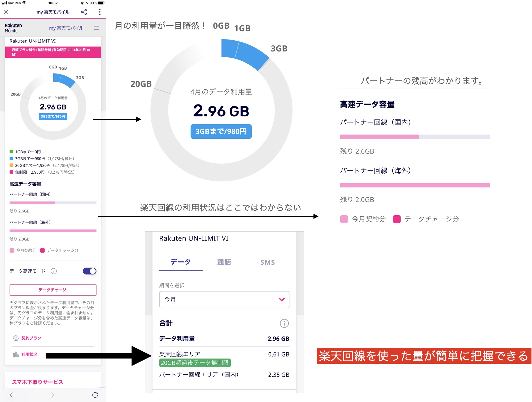Tap the info icon next to 合計
Viewport: 532px width, 402px height.
(x=284, y=323)
